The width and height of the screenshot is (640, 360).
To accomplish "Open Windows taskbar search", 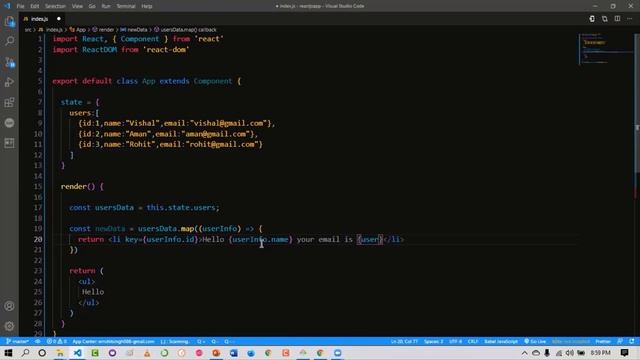I will pyautogui.click(x=25, y=353).
